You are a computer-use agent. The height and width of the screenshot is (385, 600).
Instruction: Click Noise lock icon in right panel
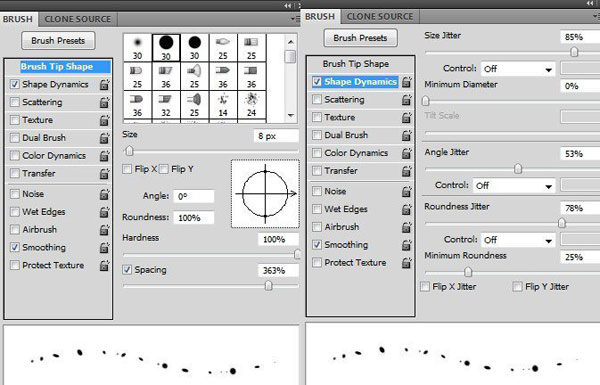pyautogui.click(x=407, y=191)
